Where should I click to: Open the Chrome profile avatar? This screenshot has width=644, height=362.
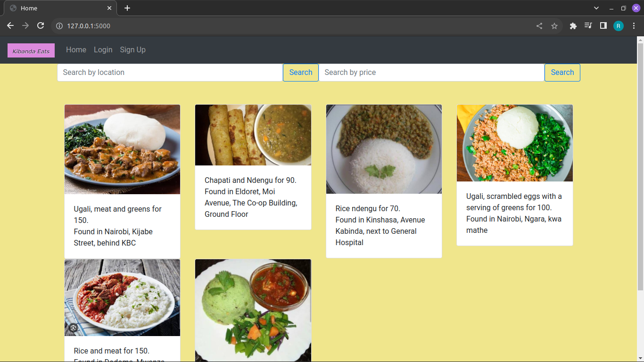pos(618,26)
